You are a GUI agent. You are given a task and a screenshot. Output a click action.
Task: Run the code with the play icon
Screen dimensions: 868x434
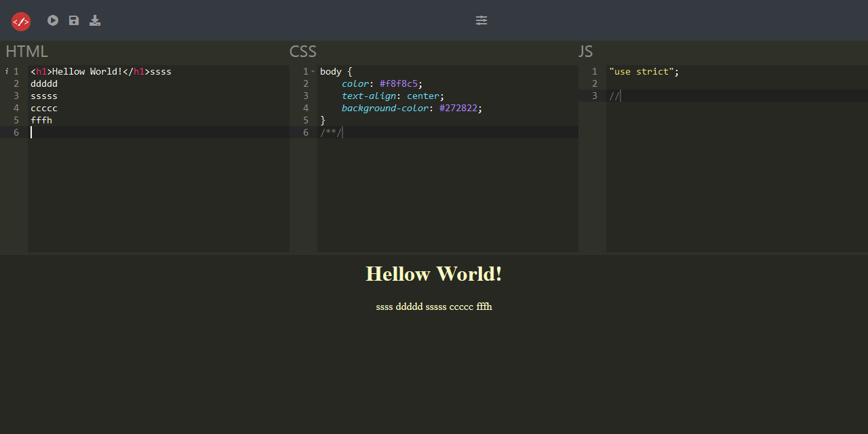tap(53, 20)
